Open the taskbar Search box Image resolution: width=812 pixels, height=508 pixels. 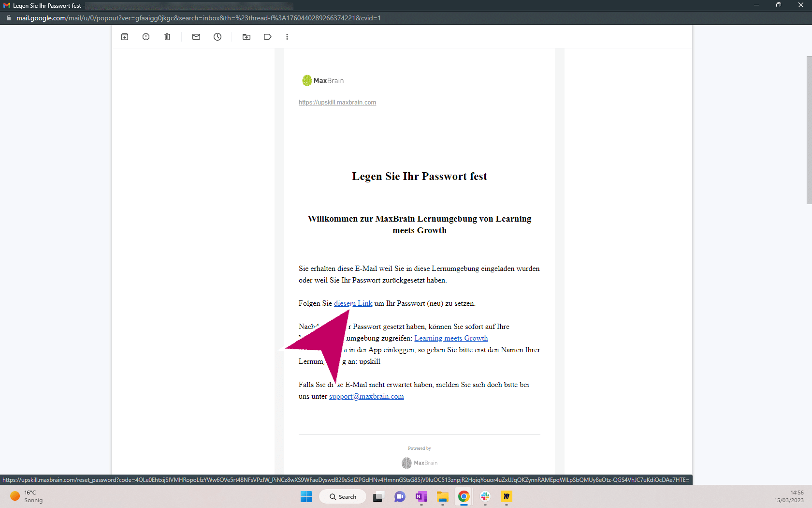click(343, 496)
